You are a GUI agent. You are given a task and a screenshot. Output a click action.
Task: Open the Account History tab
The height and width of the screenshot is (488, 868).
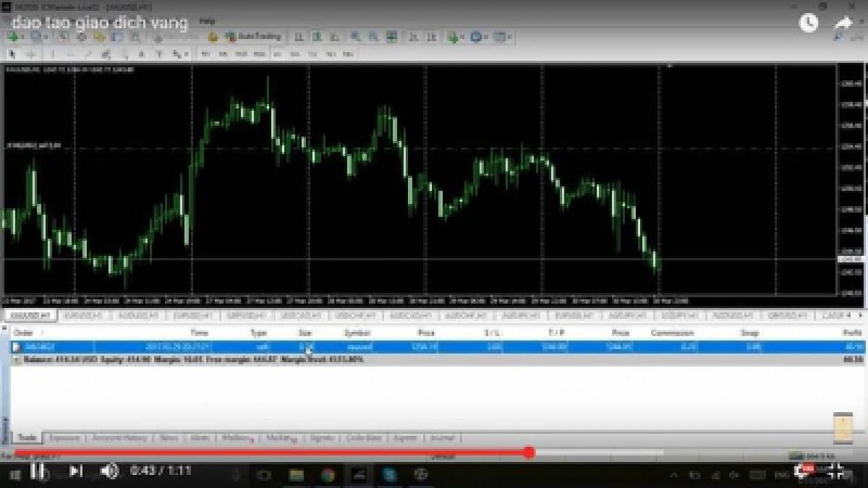[x=119, y=438]
